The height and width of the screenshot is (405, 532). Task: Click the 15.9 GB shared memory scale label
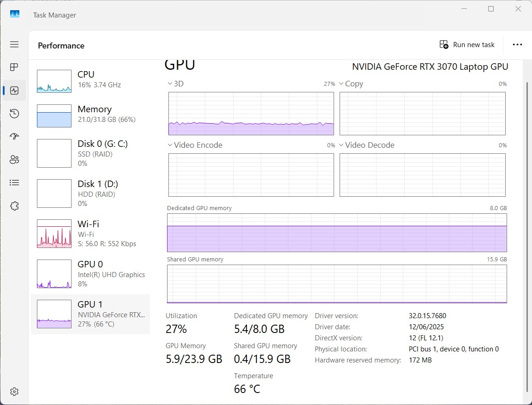(497, 260)
